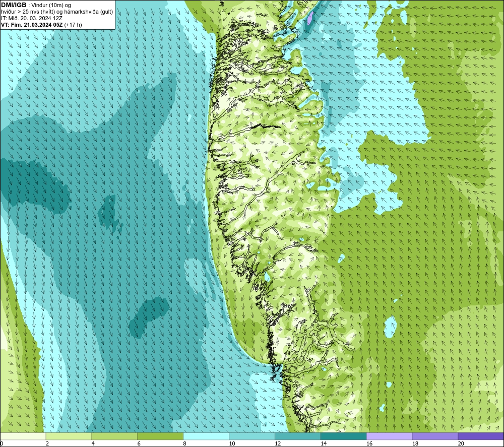Click the legend scale label '20'
Screen dimensions: 504x447
tap(461, 443)
